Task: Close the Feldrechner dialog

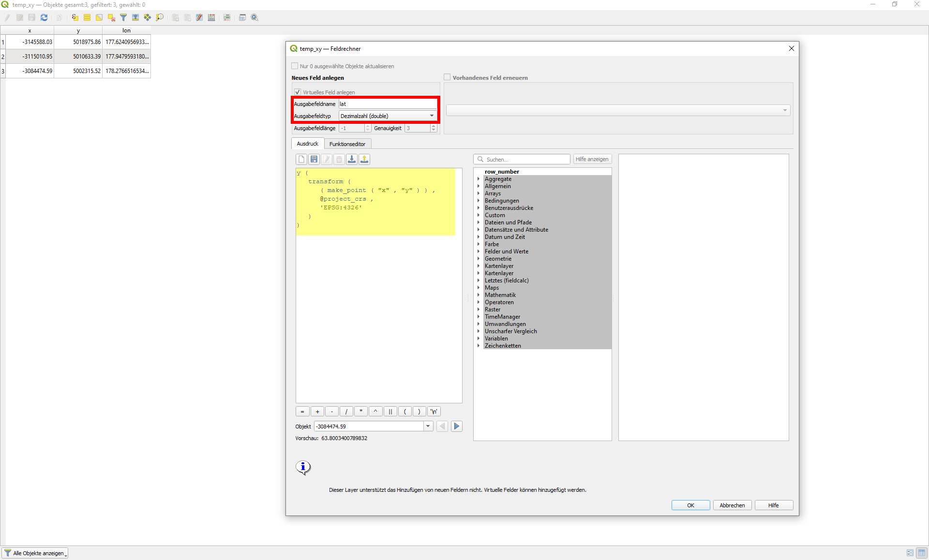Action: [x=792, y=48]
